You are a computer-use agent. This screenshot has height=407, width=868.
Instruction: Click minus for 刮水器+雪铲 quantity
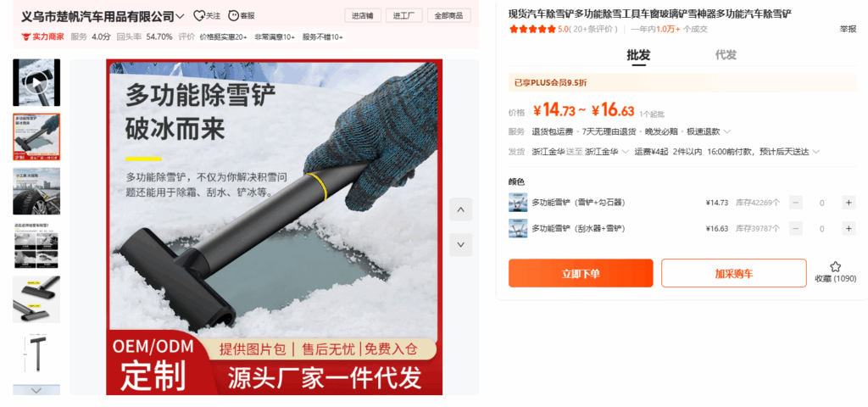pyautogui.click(x=796, y=228)
